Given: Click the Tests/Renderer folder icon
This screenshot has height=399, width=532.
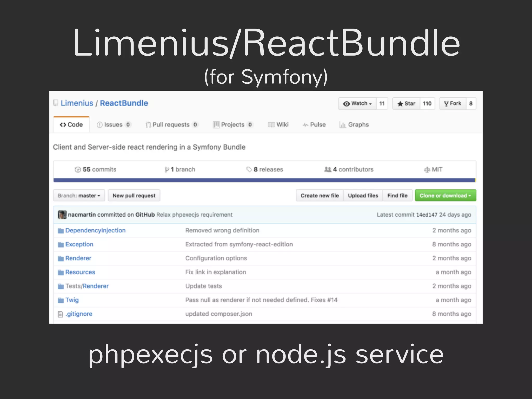Looking at the screenshot, I should point(61,286).
